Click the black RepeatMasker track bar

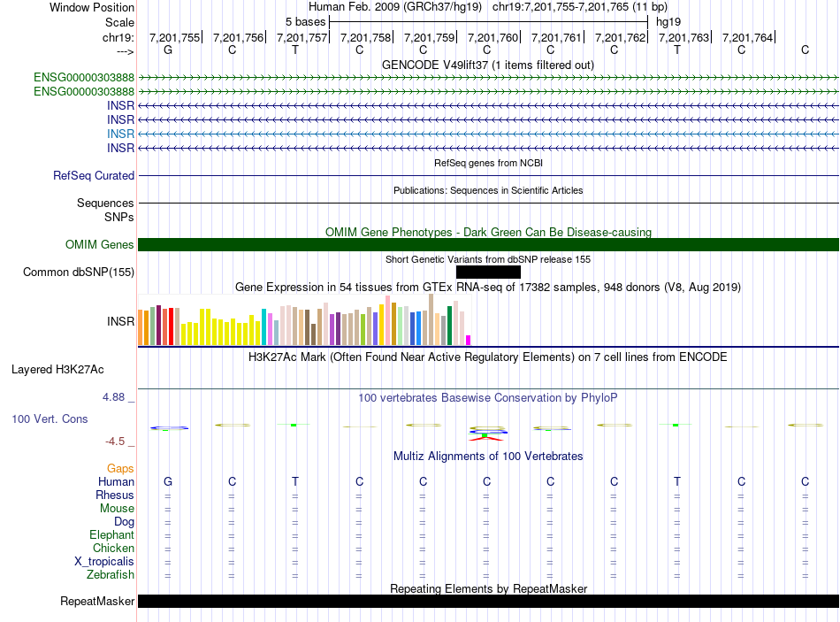488,602
